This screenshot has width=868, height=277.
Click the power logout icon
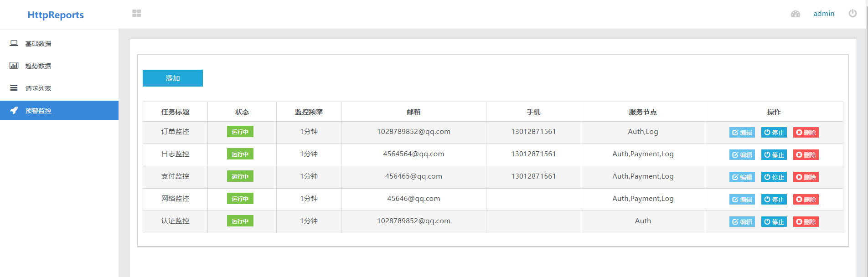coord(852,13)
